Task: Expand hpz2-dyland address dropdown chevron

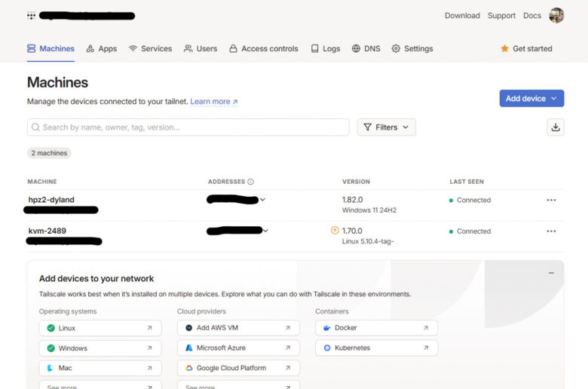Action: [262, 200]
